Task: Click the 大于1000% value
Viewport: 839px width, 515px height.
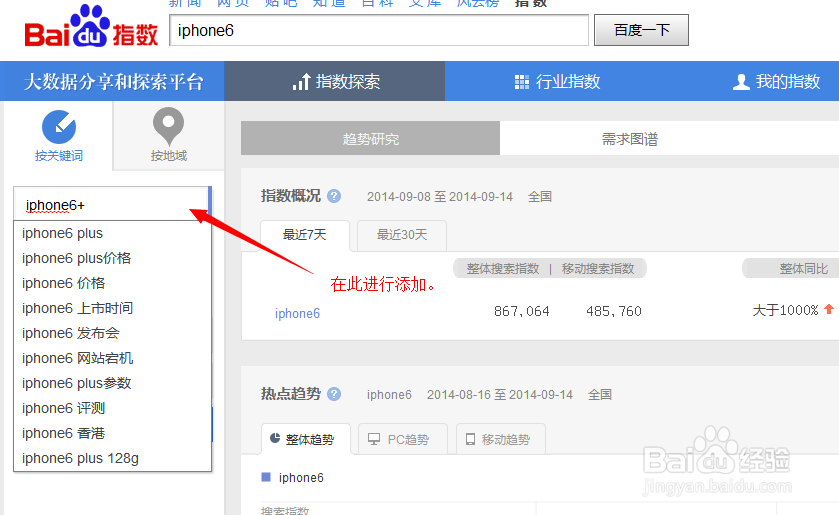Action: click(x=785, y=310)
